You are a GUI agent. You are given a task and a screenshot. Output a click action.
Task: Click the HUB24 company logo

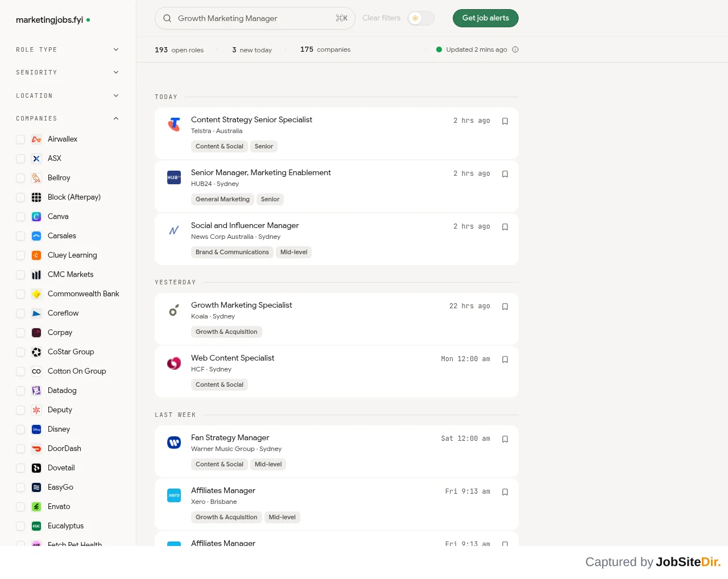174,177
